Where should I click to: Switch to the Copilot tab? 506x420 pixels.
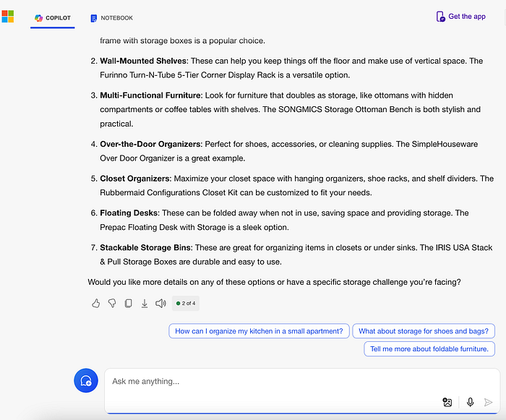click(x=53, y=18)
